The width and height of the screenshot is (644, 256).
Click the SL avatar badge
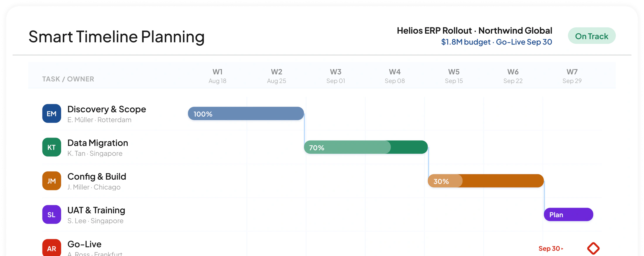click(x=52, y=214)
